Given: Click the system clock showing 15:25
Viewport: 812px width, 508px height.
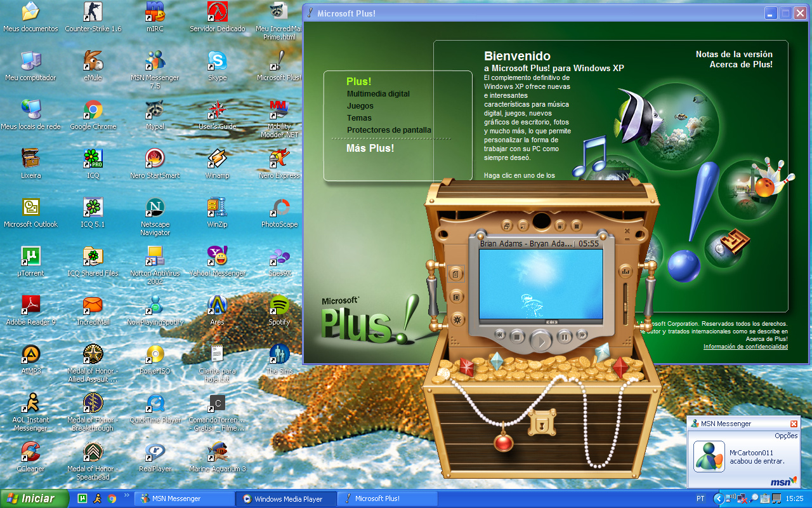Looking at the screenshot, I should pyautogui.click(x=795, y=499).
